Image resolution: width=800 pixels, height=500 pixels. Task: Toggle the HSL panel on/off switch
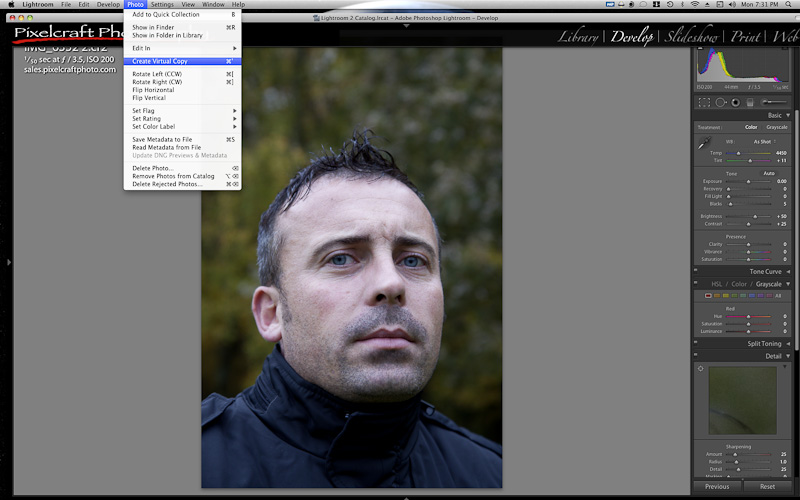695,283
